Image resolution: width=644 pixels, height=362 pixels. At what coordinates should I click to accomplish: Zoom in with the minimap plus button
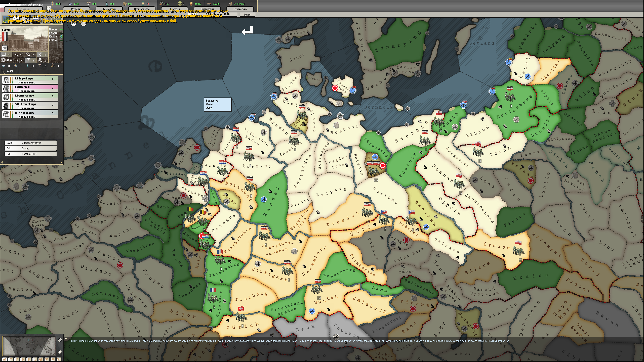click(60, 340)
